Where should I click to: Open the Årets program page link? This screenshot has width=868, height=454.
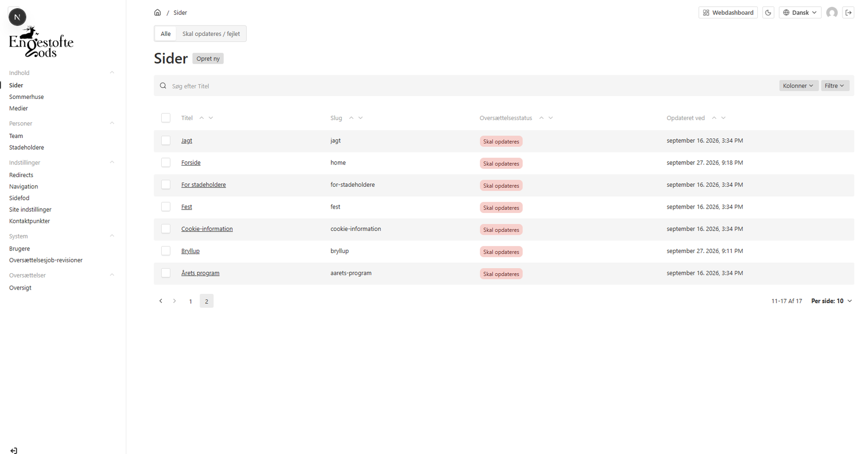click(200, 273)
